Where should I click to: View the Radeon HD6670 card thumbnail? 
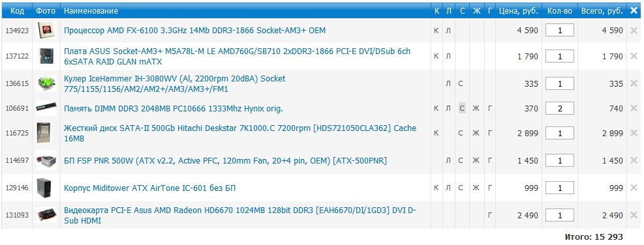click(x=46, y=215)
